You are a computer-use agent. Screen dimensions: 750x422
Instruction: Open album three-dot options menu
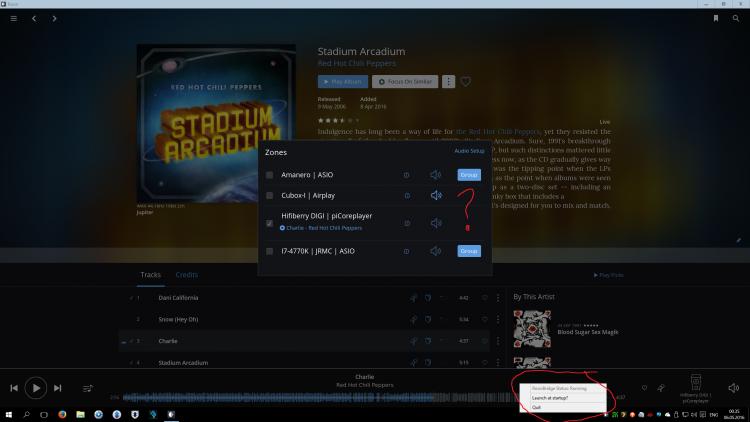(448, 82)
